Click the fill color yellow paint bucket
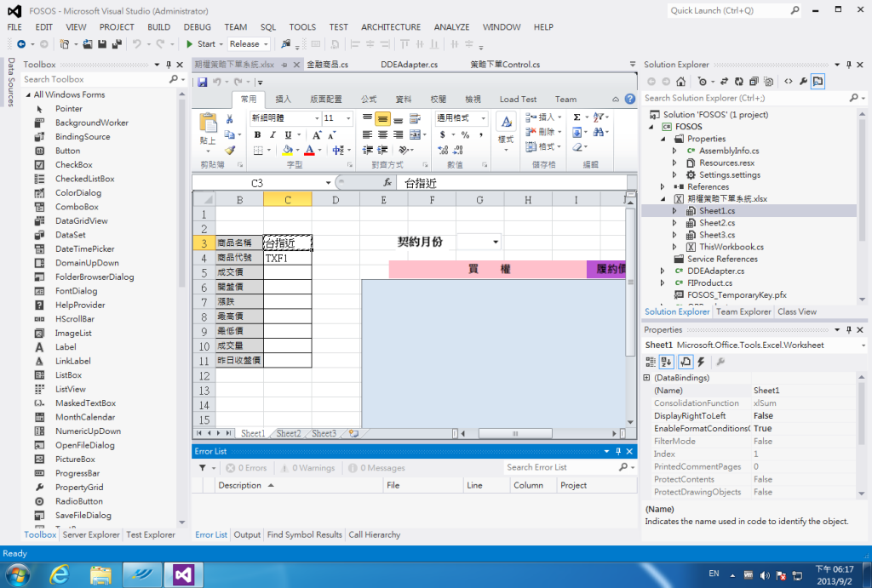 click(287, 150)
